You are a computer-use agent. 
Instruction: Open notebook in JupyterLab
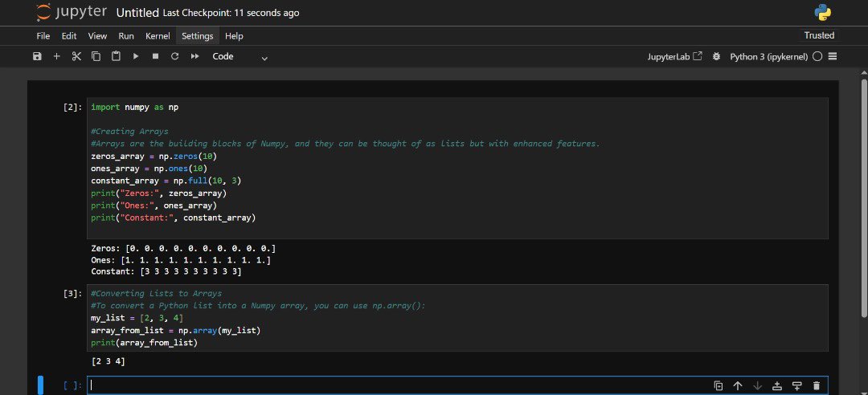(675, 56)
